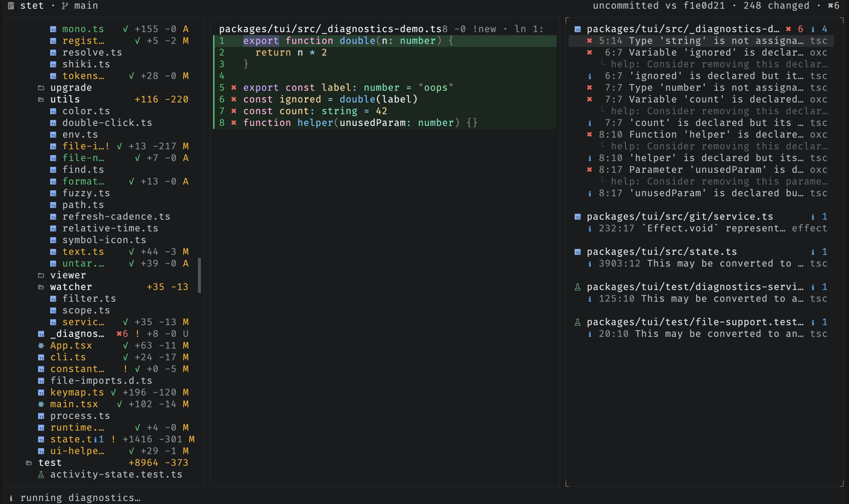Toggle reviewed checkmark on untar.… file
This screenshot has height=504, width=849.
(131, 264)
